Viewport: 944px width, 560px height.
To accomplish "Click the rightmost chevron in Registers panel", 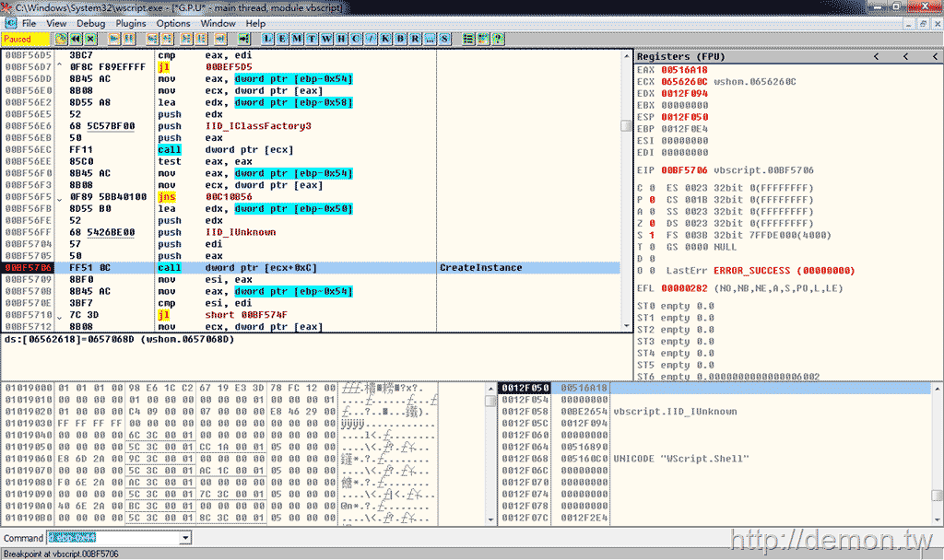I will 933,56.
